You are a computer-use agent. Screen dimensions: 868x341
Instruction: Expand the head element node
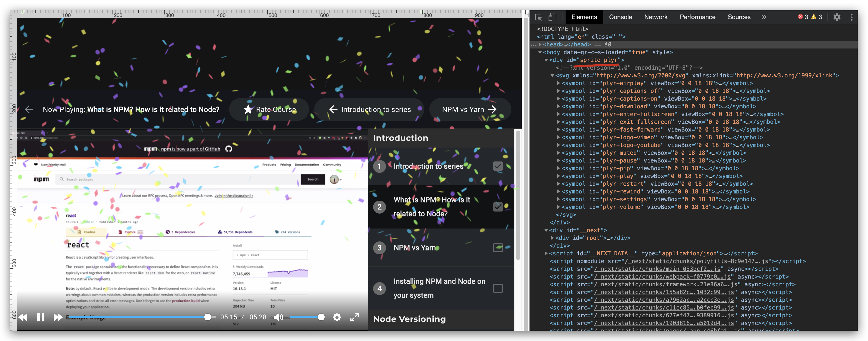[540, 44]
